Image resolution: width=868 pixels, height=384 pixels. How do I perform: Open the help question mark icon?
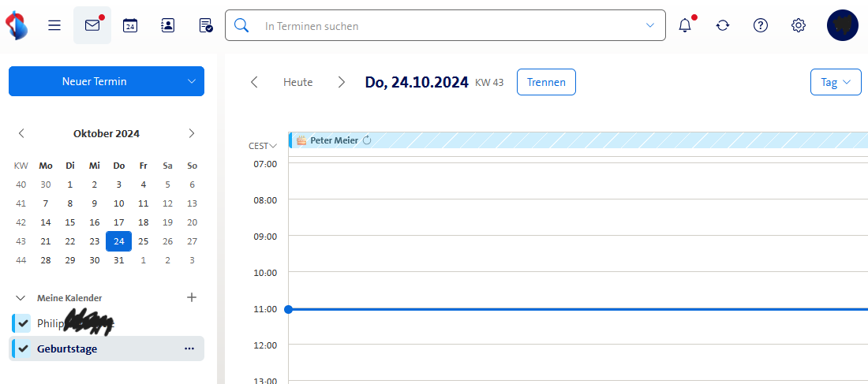(x=761, y=25)
